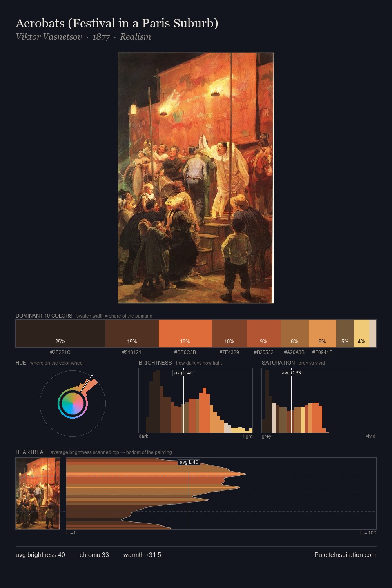Pick the 4% pale yellow swatch
Screen dimensions: 392x588
pos(361,334)
